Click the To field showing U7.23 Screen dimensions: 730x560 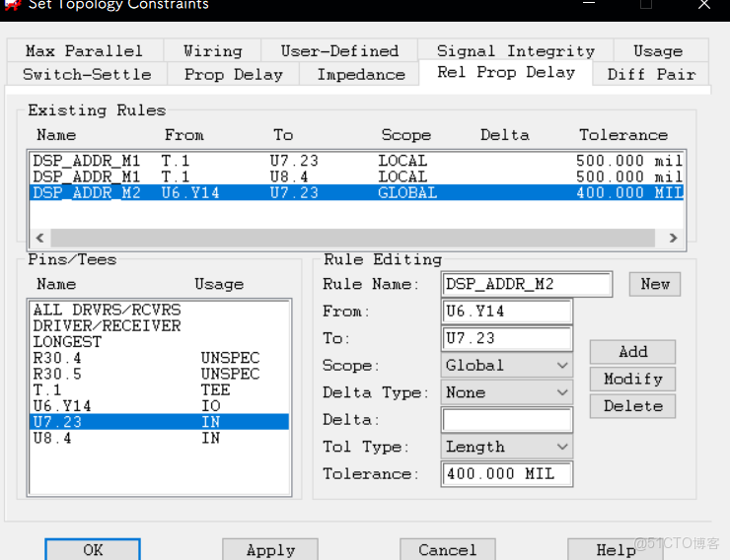pos(506,338)
